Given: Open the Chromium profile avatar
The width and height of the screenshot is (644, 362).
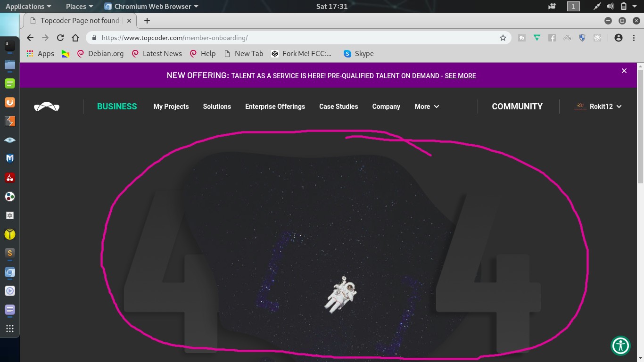Looking at the screenshot, I should [619, 38].
